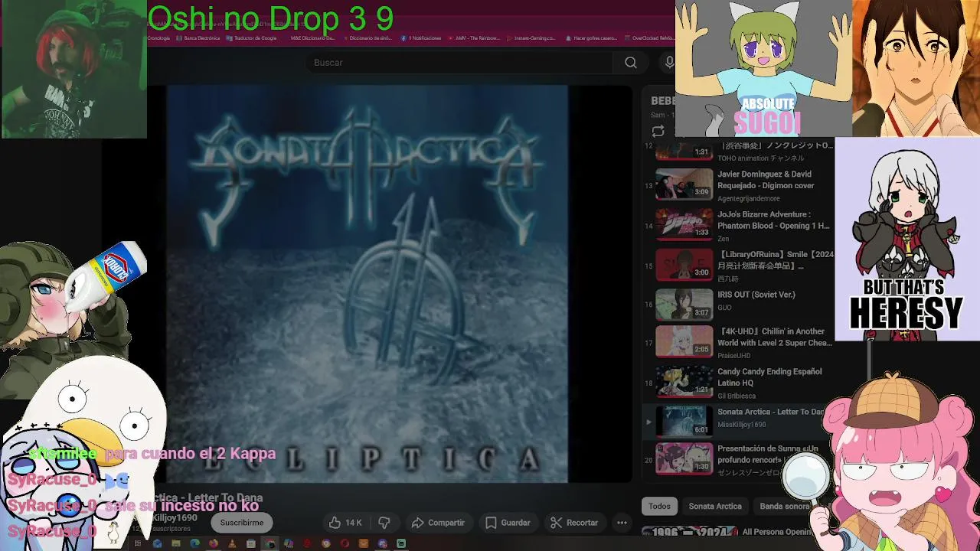Click the MissKilljoy1690 channel name in playlist
Screen dimensions: 980x551
tap(742, 425)
